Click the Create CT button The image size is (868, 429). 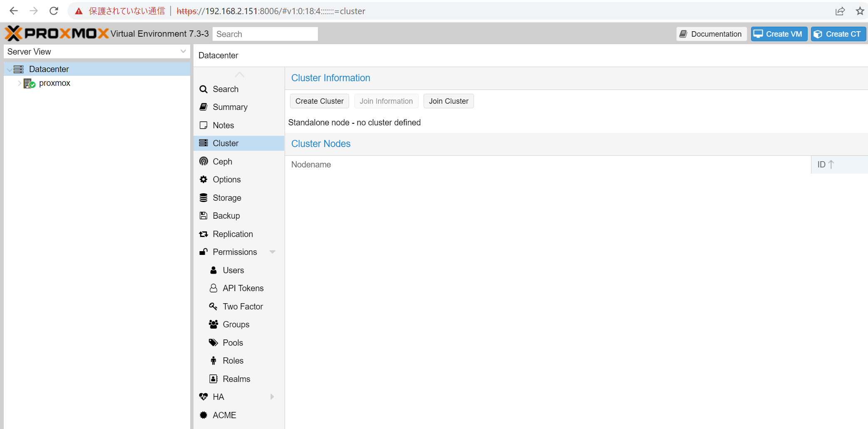(838, 34)
